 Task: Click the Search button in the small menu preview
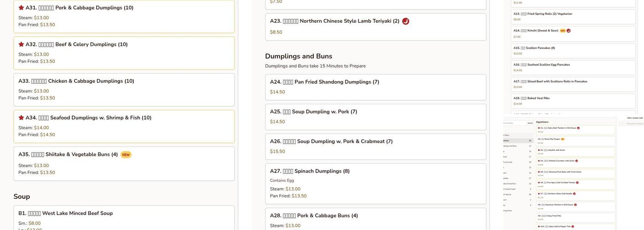click(530, 123)
